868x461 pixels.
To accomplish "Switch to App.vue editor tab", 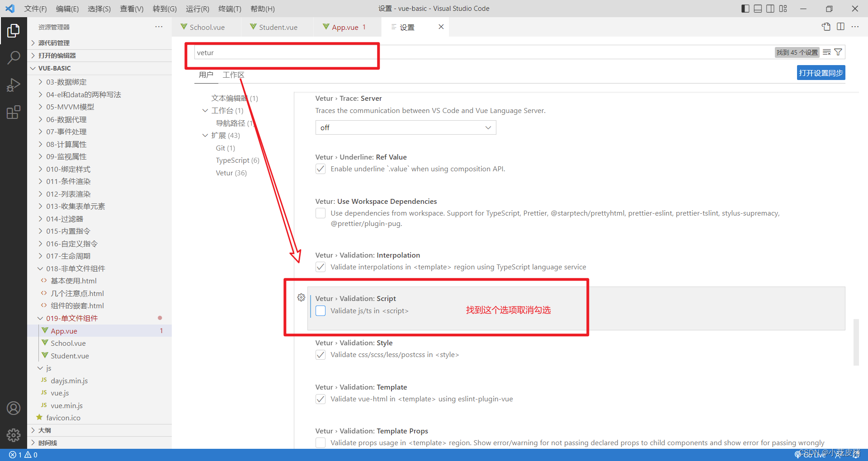I will pos(348,27).
